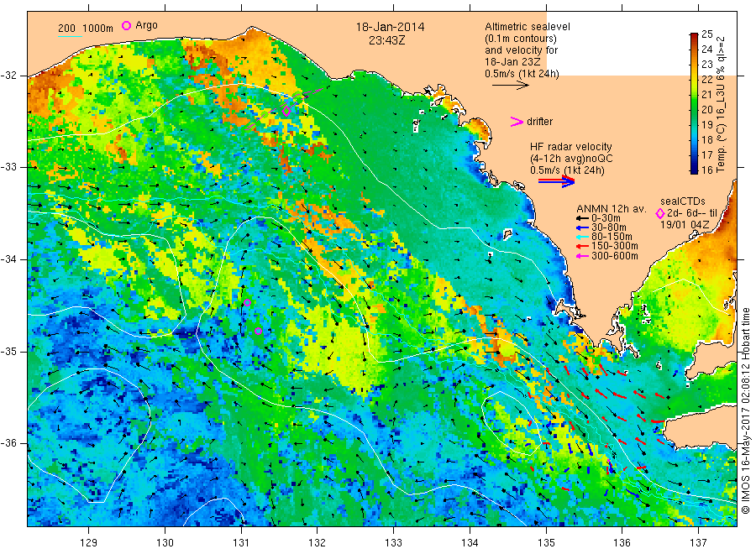Click the '300-600m' depth range label
The height and width of the screenshot is (554, 756).
[x=615, y=256]
